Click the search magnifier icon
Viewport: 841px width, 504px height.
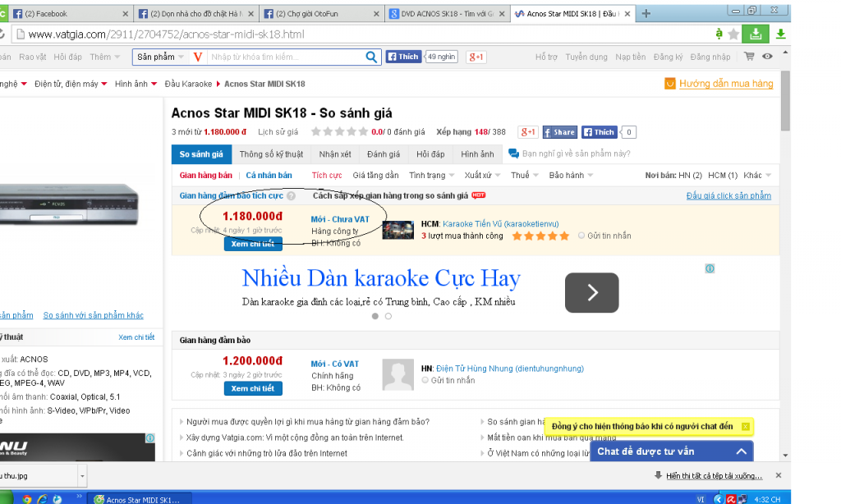(372, 57)
